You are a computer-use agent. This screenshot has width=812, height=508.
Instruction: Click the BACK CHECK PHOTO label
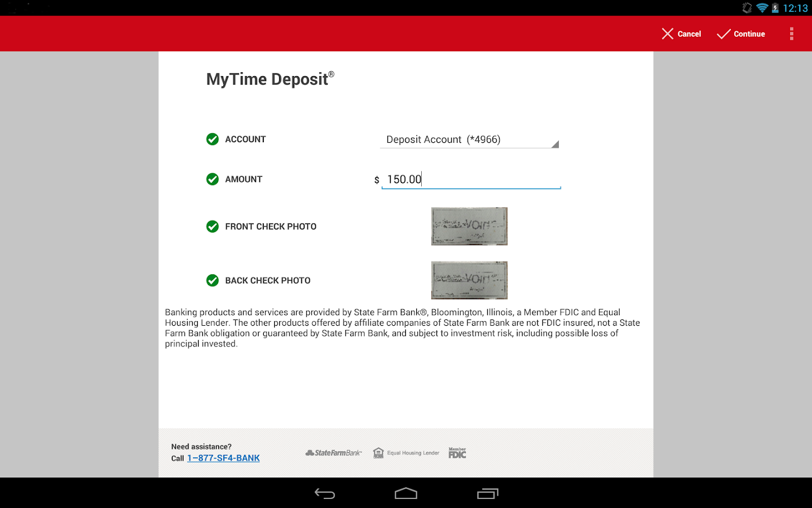(x=268, y=280)
